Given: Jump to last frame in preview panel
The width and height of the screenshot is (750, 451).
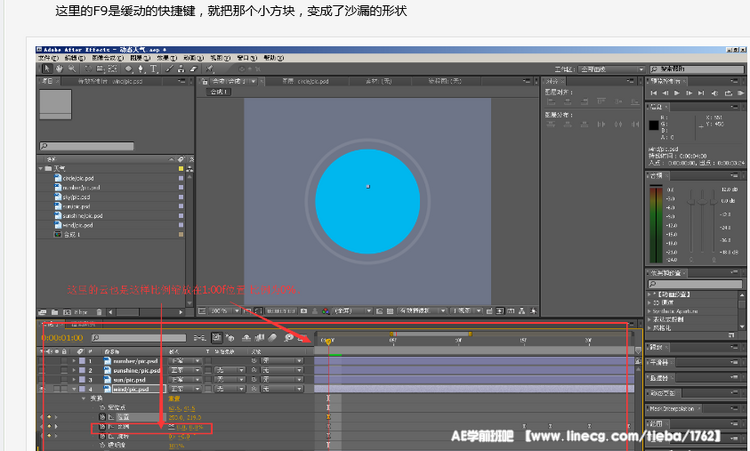Looking at the screenshot, I should (701, 93).
